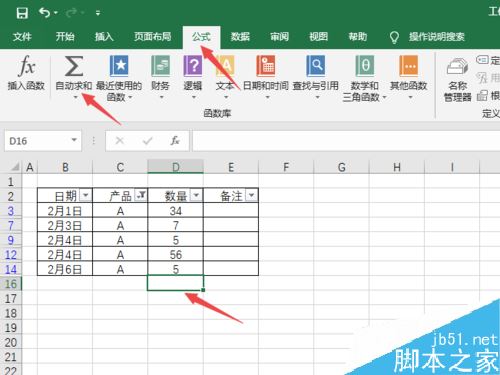Expand the 日期和时间 dropdown arrow

pos(267,97)
